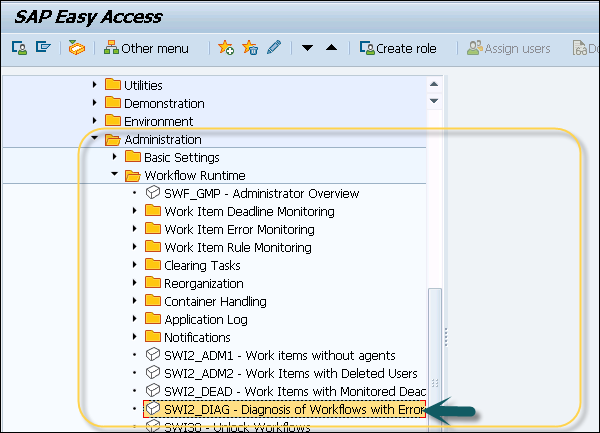Click the Change Favorites pencil icon
The image size is (600, 433).
[272, 48]
